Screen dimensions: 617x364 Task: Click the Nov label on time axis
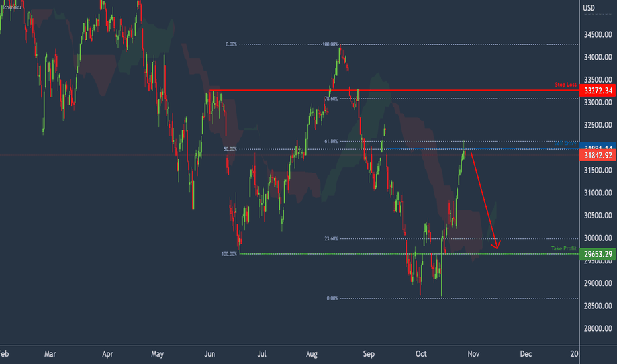click(473, 354)
